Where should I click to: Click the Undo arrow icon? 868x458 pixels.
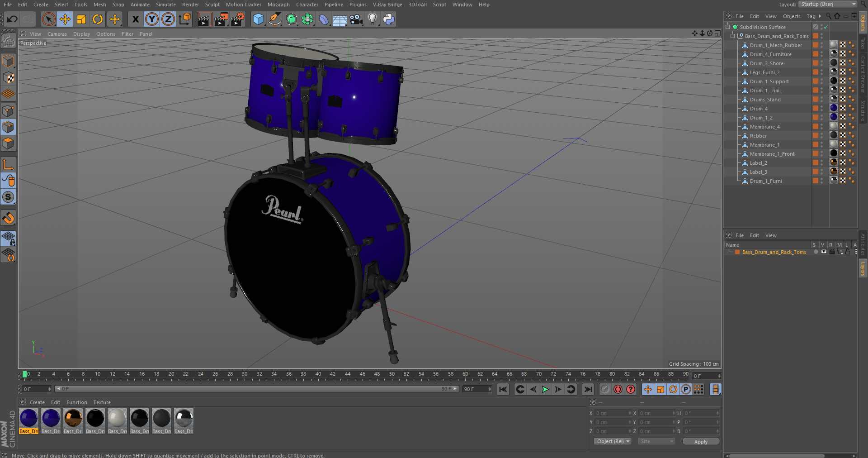point(12,19)
